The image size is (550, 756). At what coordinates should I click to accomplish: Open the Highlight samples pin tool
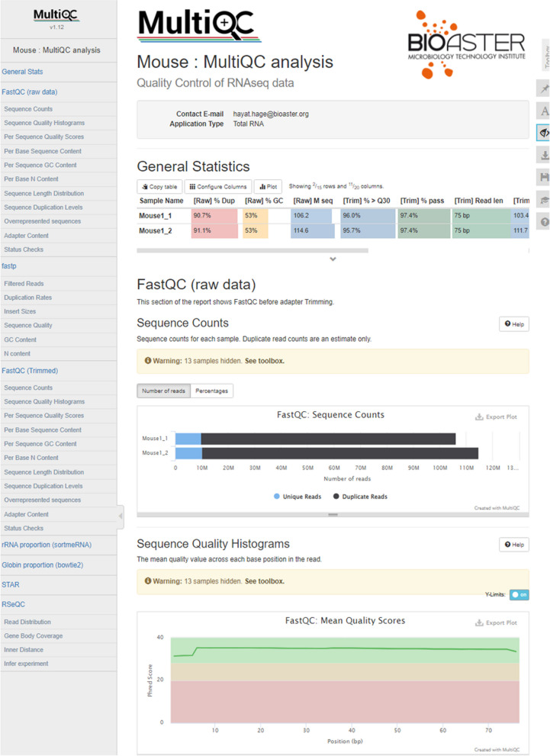point(544,88)
